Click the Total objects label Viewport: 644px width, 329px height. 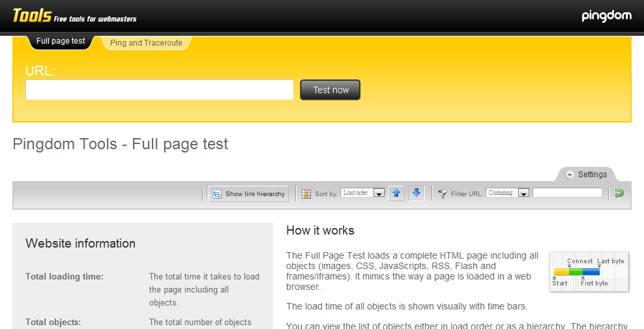tap(53, 322)
